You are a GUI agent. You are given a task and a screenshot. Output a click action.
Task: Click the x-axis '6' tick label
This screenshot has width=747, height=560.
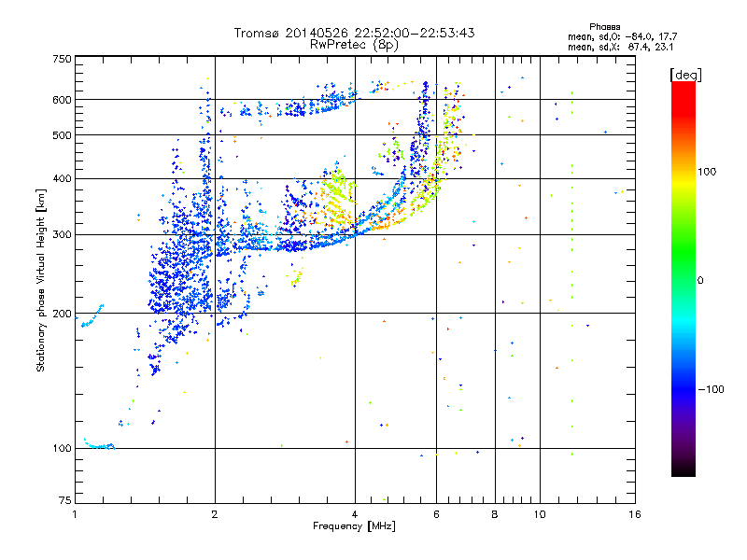point(436,514)
